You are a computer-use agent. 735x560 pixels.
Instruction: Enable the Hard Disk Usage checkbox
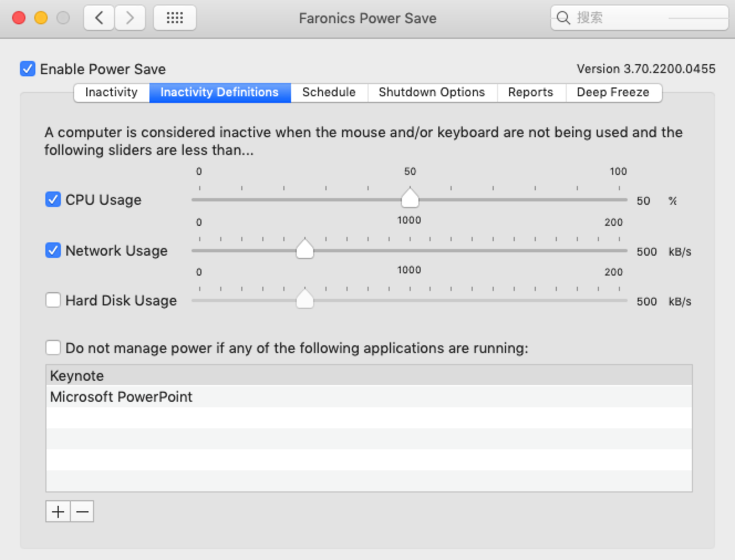point(53,300)
